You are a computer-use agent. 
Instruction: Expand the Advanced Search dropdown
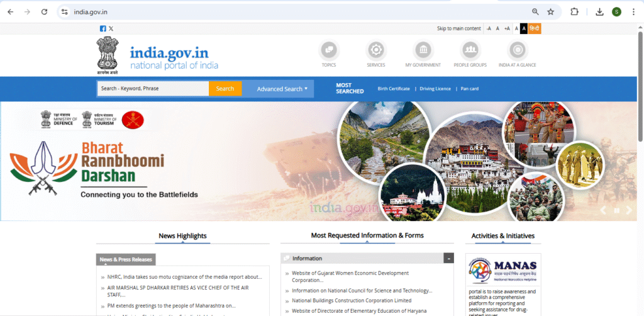[x=282, y=89]
